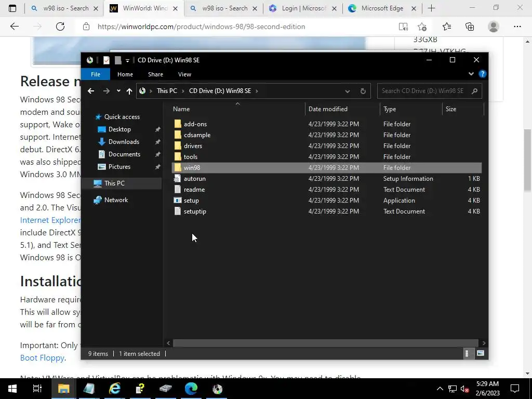Select Network in navigation pane
The width and height of the screenshot is (532, 399).
pyautogui.click(x=116, y=200)
